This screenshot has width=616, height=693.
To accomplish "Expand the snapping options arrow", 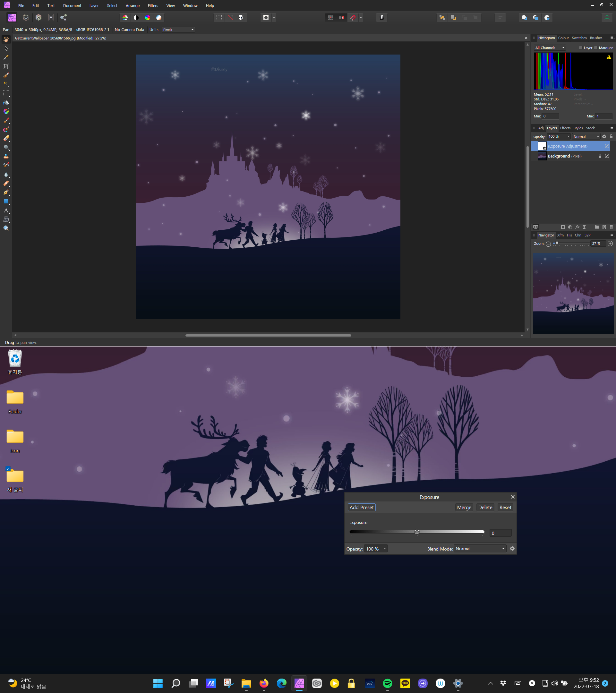I will pos(361,18).
